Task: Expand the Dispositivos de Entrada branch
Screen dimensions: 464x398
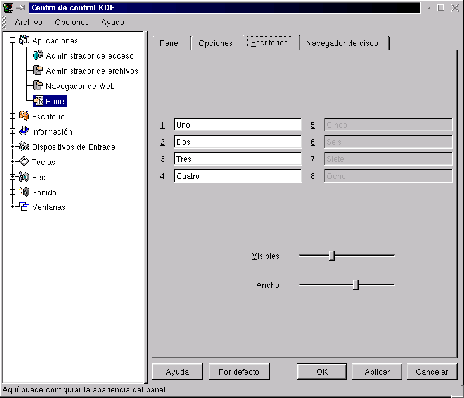Action: 12,146
